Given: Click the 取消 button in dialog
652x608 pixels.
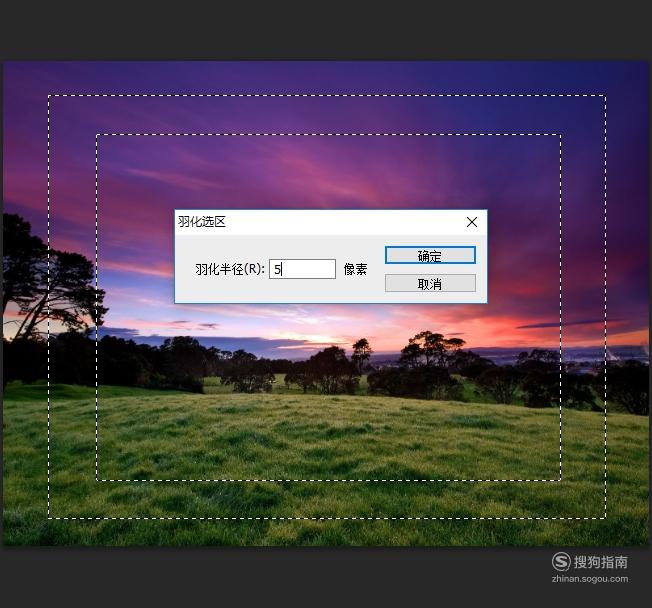Looking at the screenshot, I should (430, 284).
